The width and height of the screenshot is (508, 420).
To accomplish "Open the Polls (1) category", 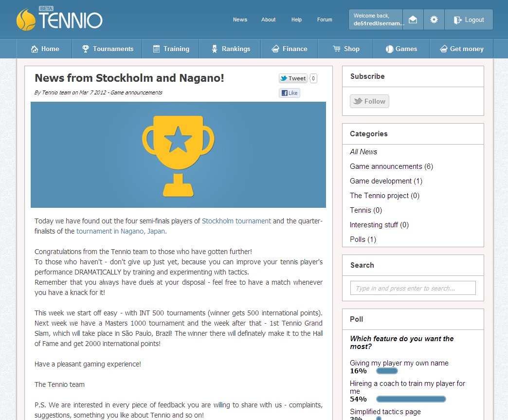I will (x=363, y=239).
